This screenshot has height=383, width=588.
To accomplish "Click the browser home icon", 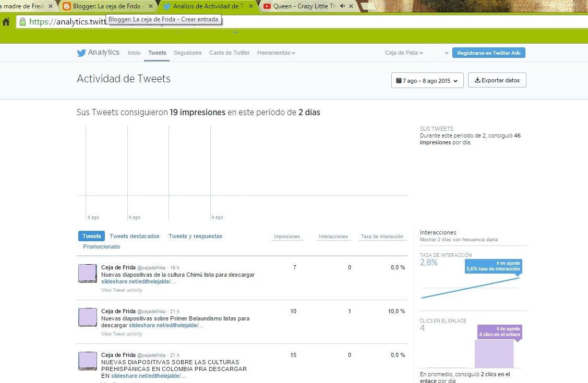I will tap(6, 22).
